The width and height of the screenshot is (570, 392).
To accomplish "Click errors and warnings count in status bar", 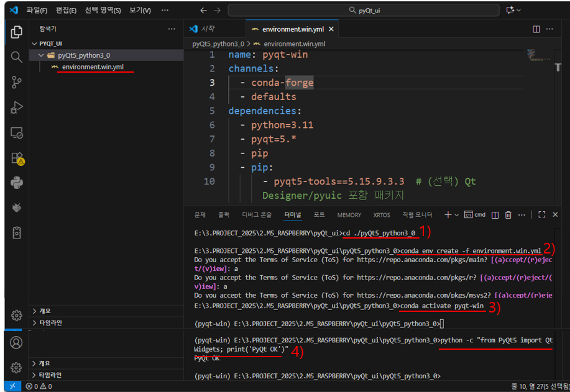I will pos(39,386).
